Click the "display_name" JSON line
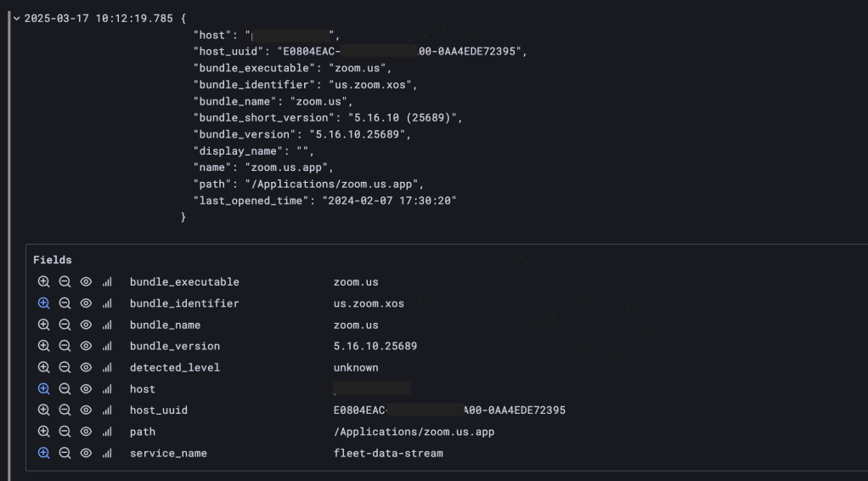868x481 pixels. (x=254, y=151)
